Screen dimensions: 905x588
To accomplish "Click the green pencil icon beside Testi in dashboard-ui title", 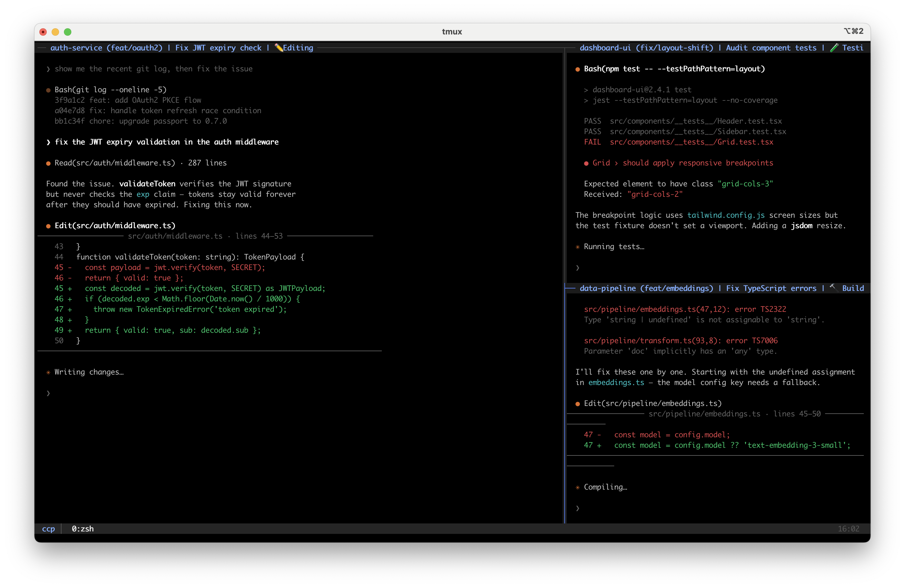I will pos(835,48).
